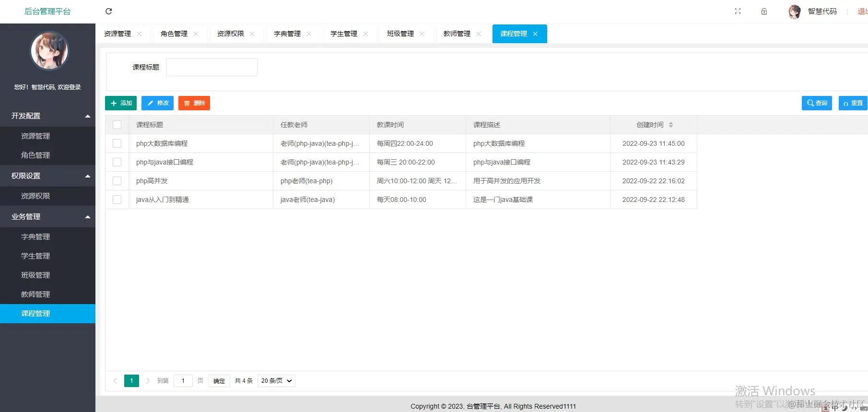Click the timestamp 2022-09-22 22:12:48

[x=654, y=200]
